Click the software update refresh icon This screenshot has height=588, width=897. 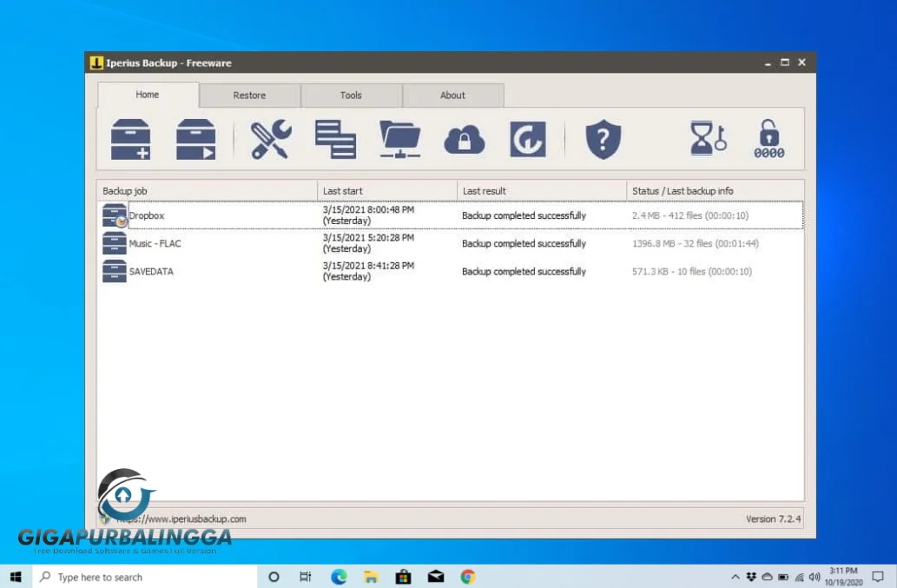[x=528, y=139]
